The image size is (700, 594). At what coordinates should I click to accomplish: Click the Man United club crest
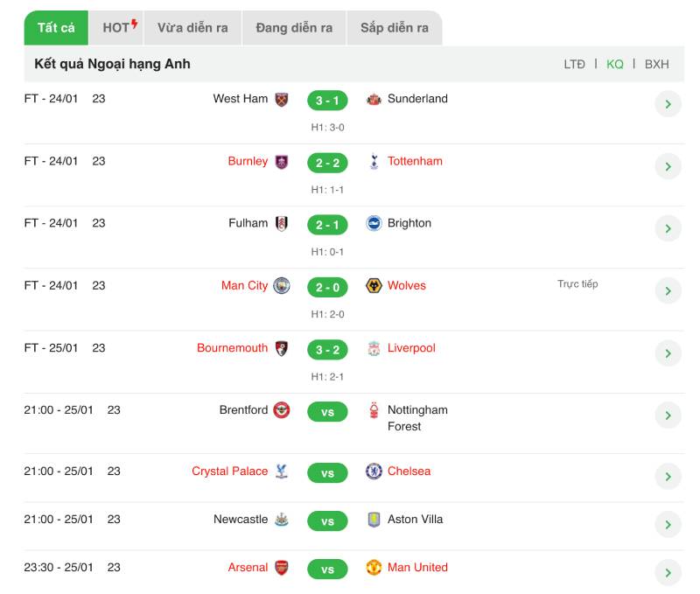pos(374,568)
